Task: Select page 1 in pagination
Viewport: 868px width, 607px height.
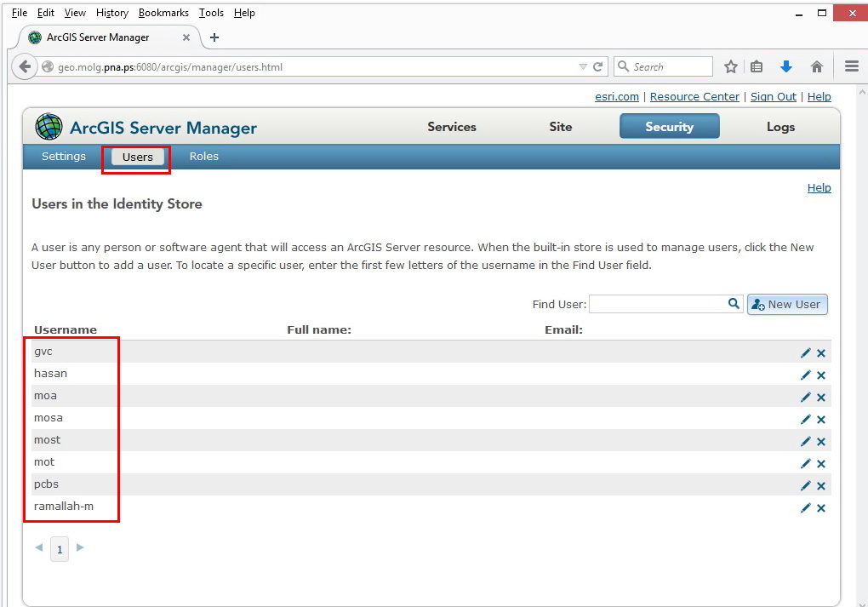Action: [60, 549]
